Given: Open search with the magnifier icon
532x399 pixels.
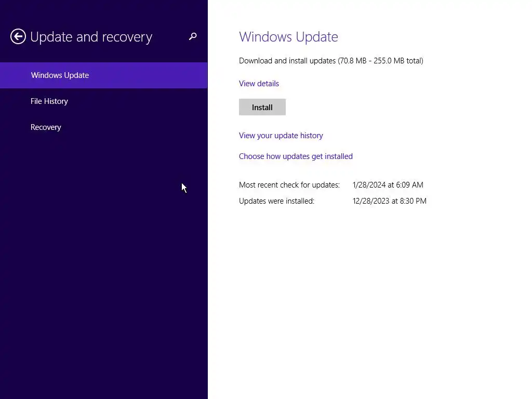Looking at the screenshot, I should click(x=193, y=36).
